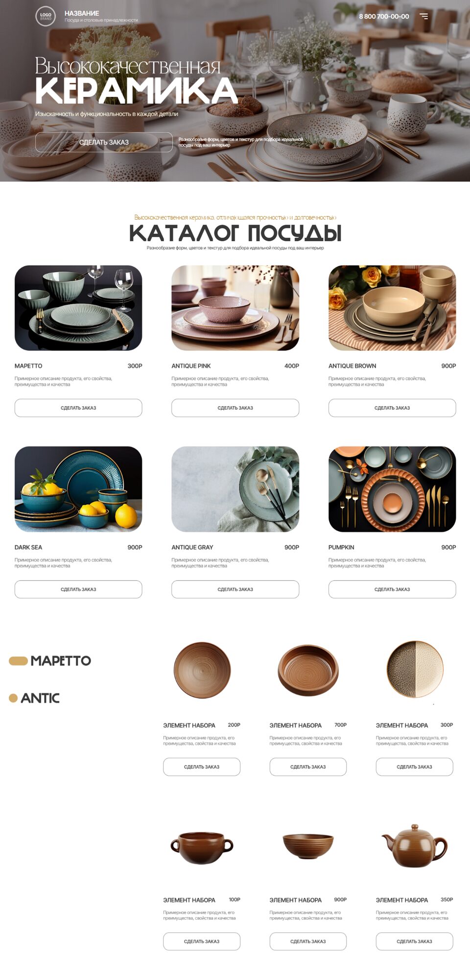The width and height of the screenshot is (470, 980).
Task: Order the PUMPKIN set
Action: (x=392, y=589)
